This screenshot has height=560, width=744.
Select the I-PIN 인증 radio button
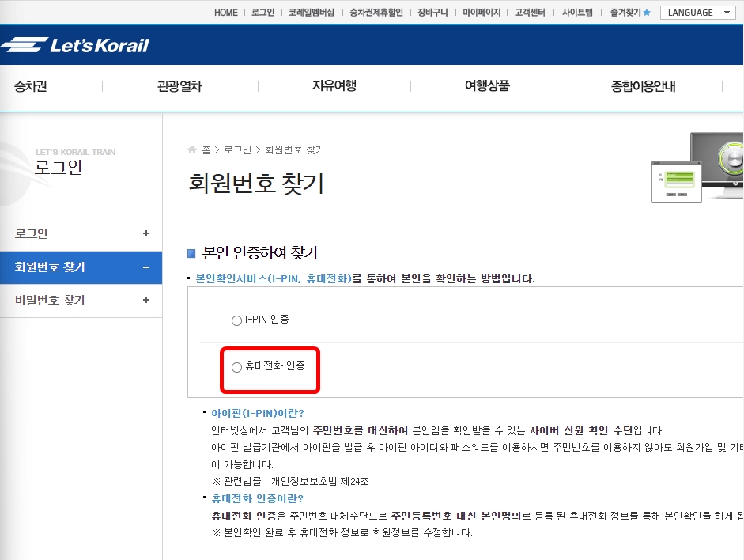pos(236,320)
